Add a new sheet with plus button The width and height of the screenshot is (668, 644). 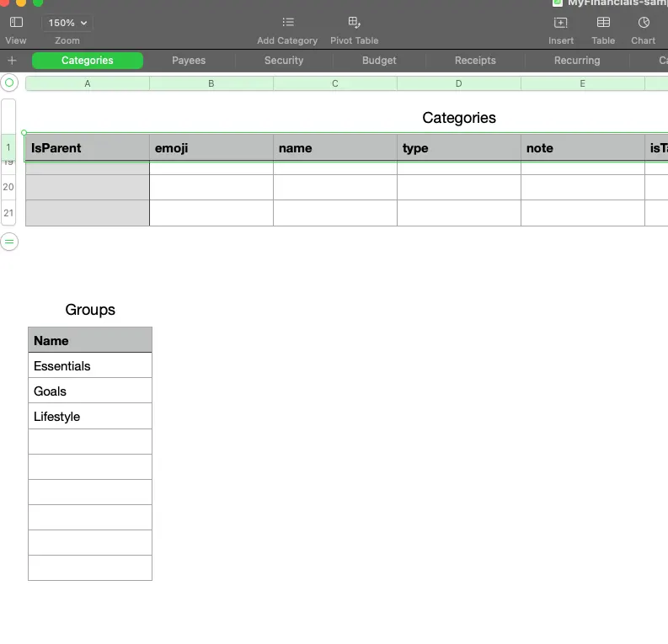(x=12, y=61)
